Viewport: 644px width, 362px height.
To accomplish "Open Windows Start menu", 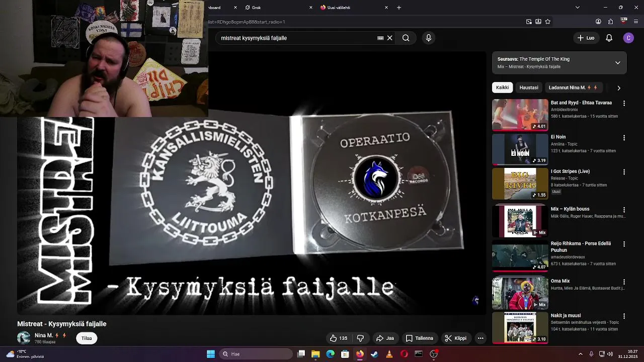I will [211, 354].
